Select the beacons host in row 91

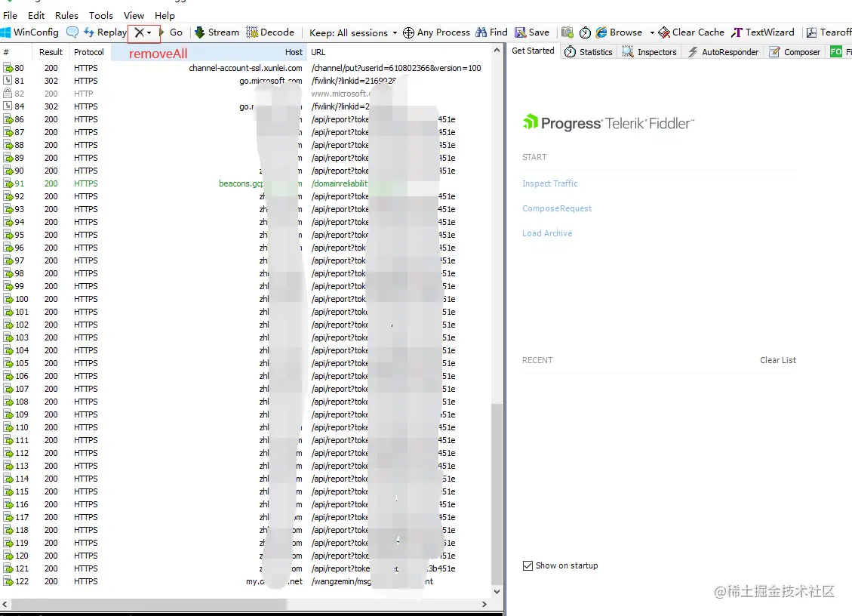click(x=261, y=183)
